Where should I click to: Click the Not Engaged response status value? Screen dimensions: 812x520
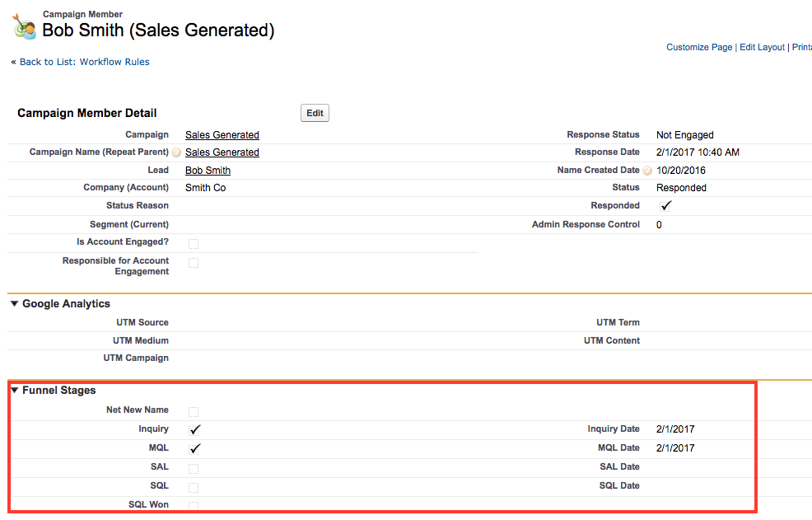(x=685, y=135)
